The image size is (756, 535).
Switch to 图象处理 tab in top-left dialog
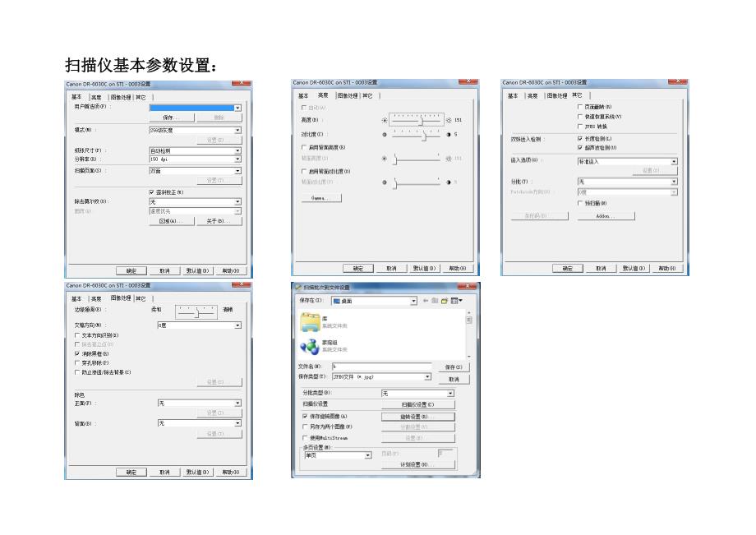tap(120, 97)
